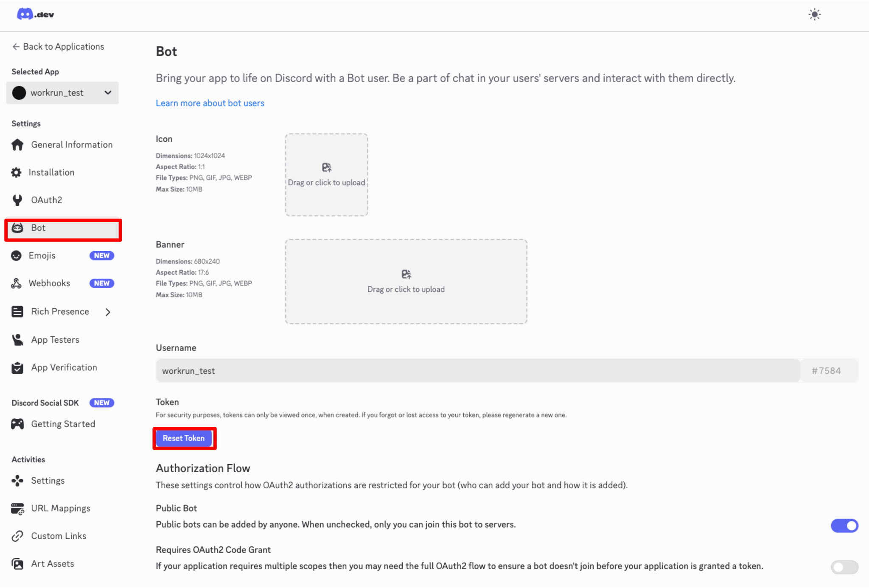Click the Webhooks icon in sidebar
The height and width of the screenshot is (588, 869).
pyautogui.click(x=17, y=283)
